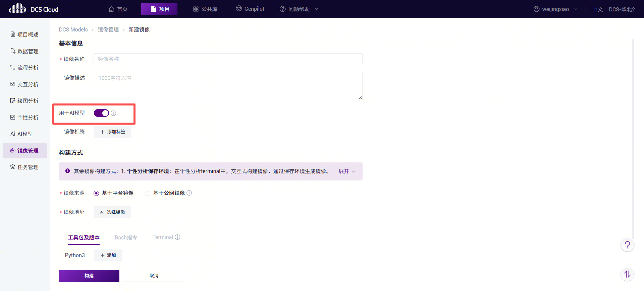The image size is (644, 291).
Task: Click the 镜像名称 input field
Action: point(228,59)
